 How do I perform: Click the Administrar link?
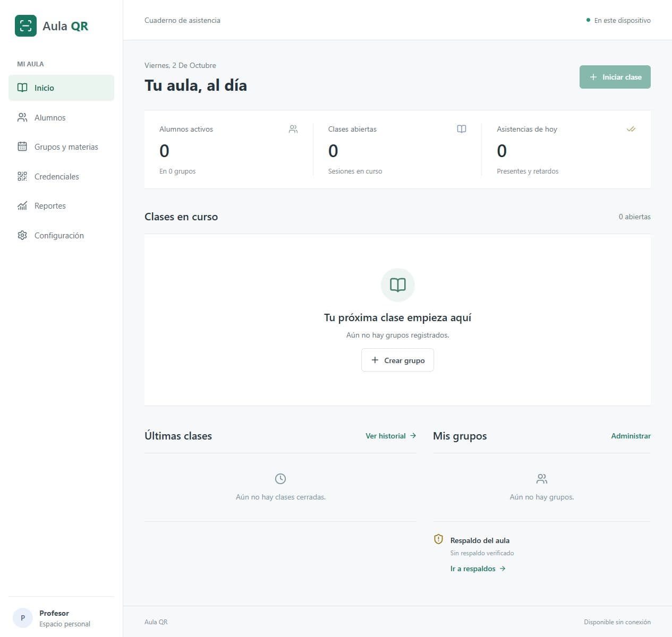631,436
